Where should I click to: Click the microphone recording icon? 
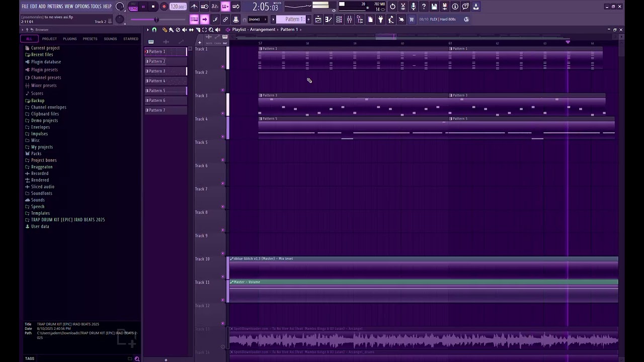tap(414, 7)
